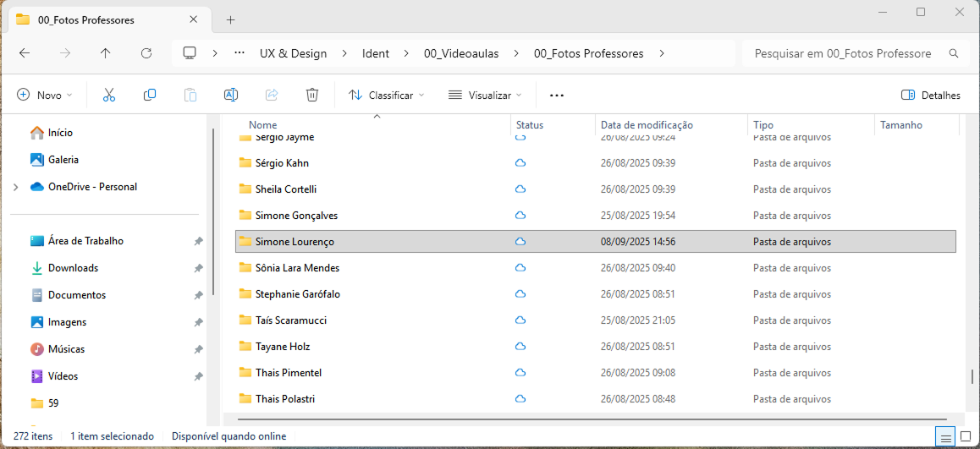
Task: Open a new tab with plus button
Action: 230,20
